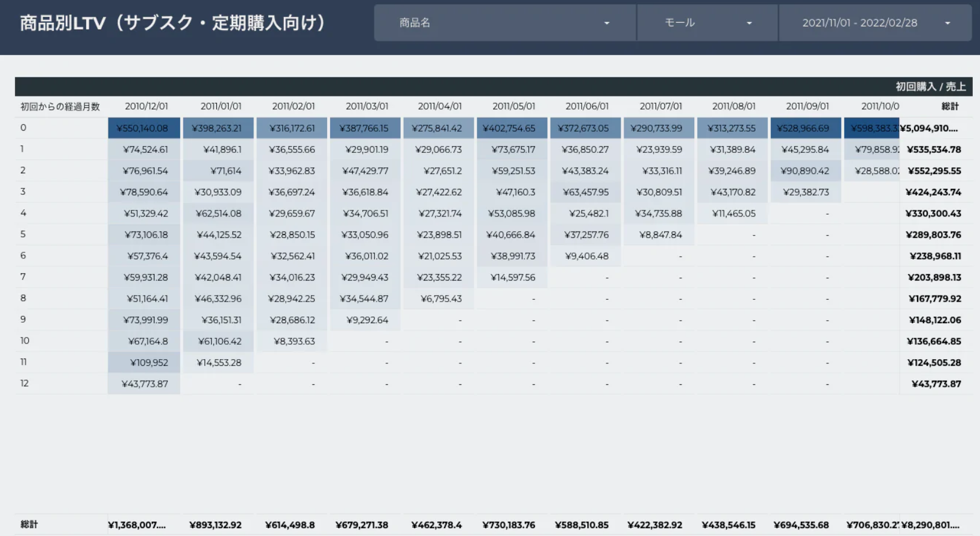Select the ¥61,106.42 cell
The image size is (980, 536).
point(218,341)
